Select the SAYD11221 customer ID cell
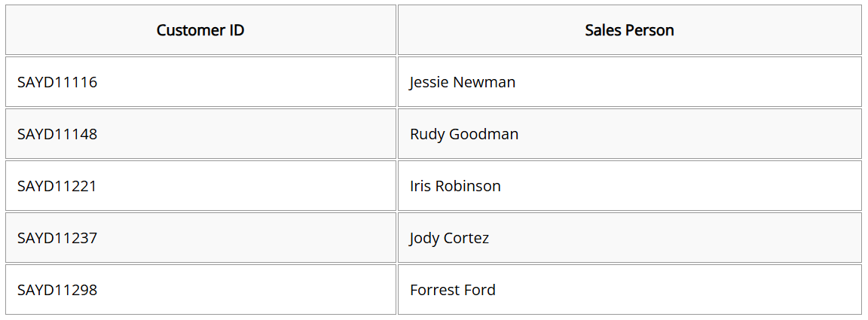Screen dimensions: 868x320 pos(200,186)
